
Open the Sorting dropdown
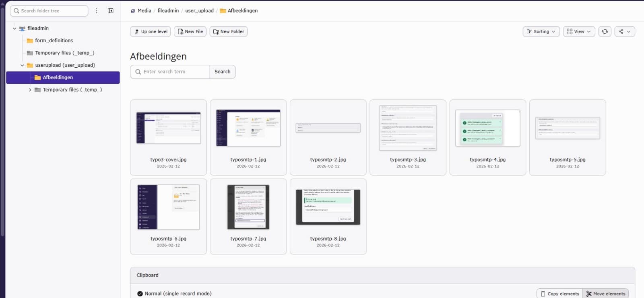point(541,31)
